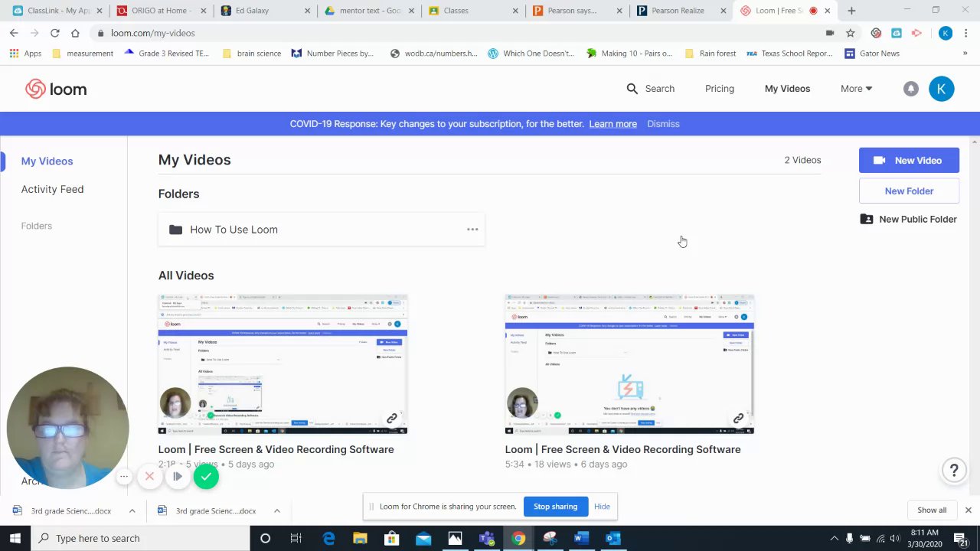This screenshot has width=980, height=551.
Task: Expand options for the first downloaded docx
Action: coord(132,510)
